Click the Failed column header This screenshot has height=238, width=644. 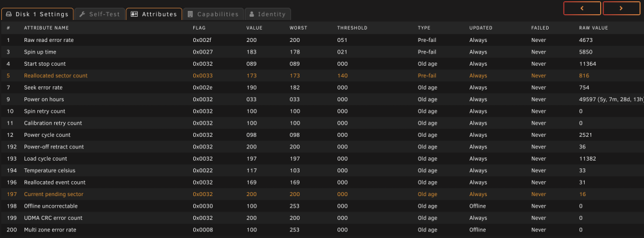[540, 28]
